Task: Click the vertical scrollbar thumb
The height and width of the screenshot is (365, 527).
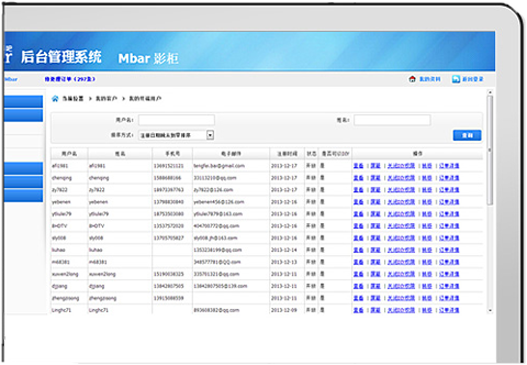Action: tap(490, 150)
